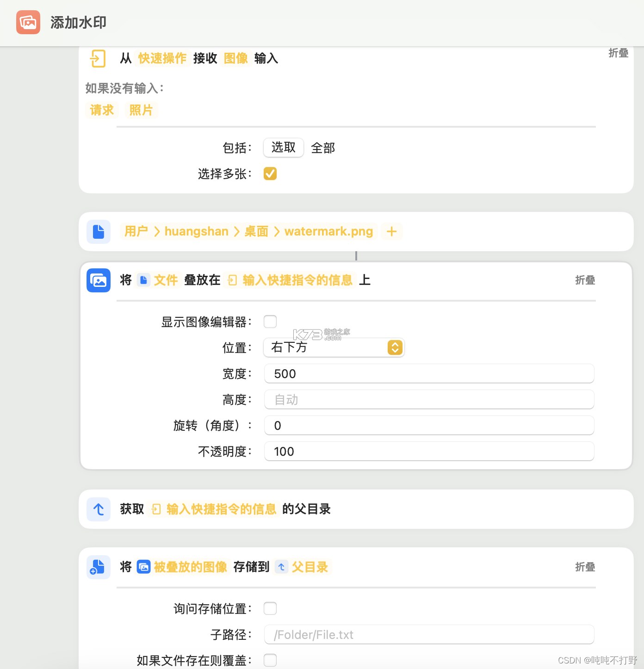Image resolution: width=644 pixels, height=669 pixels.
Task: Click the 宽度 field showing 500
Action: coord(429,373)
